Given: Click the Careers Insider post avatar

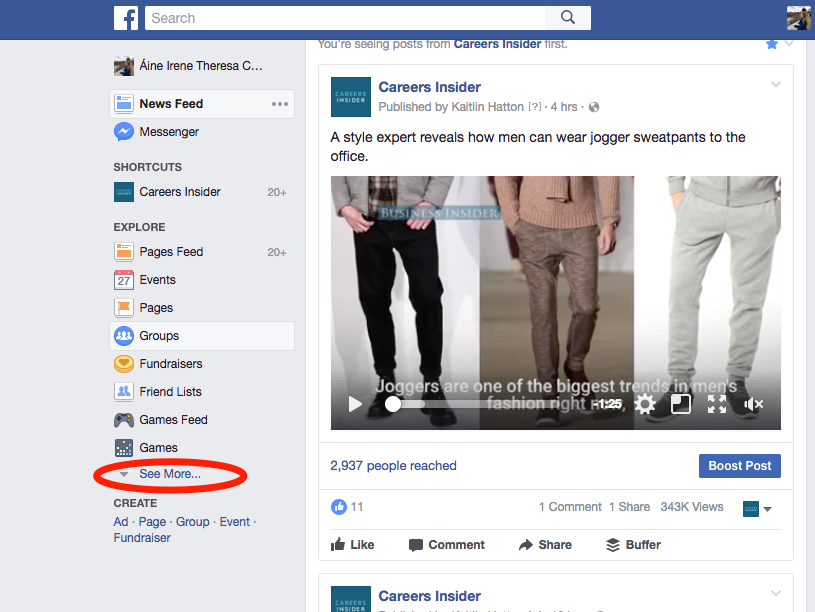Looking at the screenshot, I should (x=351, y=97).
